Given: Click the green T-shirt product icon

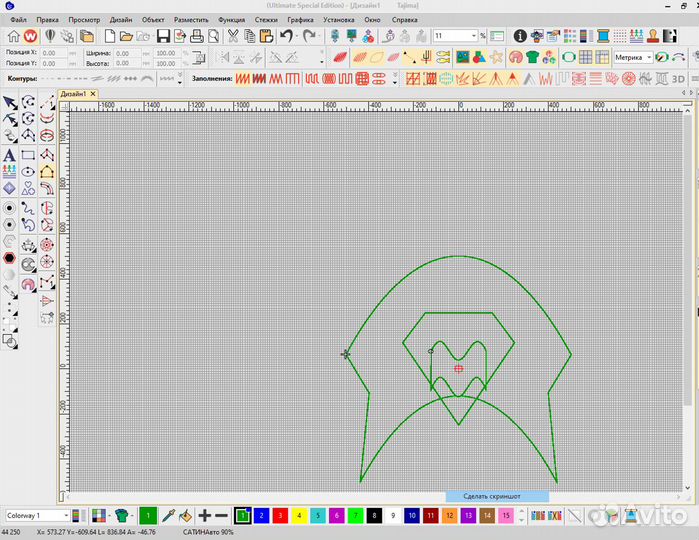Looking at the screenshot, I should pos(532,57).
